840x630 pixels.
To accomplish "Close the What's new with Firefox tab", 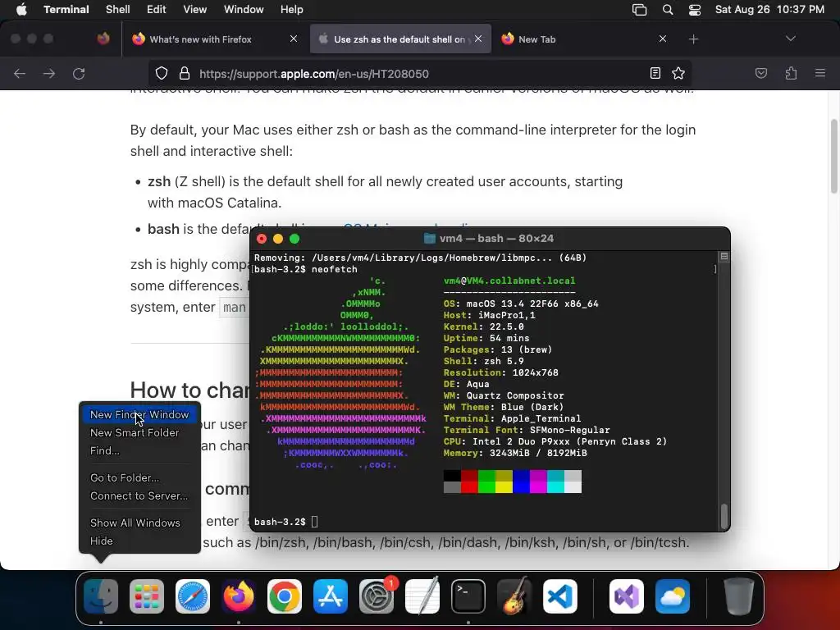I will 294,39.
